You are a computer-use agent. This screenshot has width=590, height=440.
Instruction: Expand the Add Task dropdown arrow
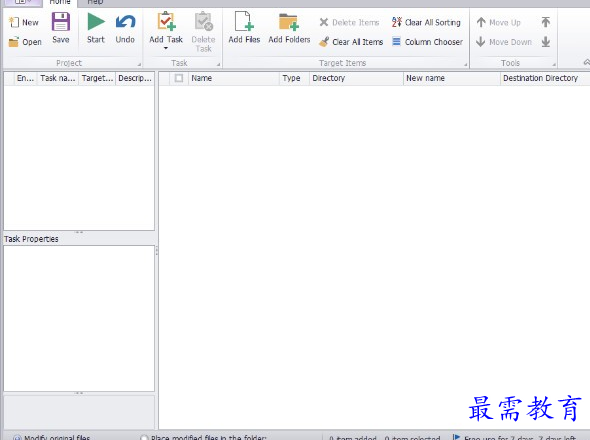pyautogui.click(x=166, y=48)
